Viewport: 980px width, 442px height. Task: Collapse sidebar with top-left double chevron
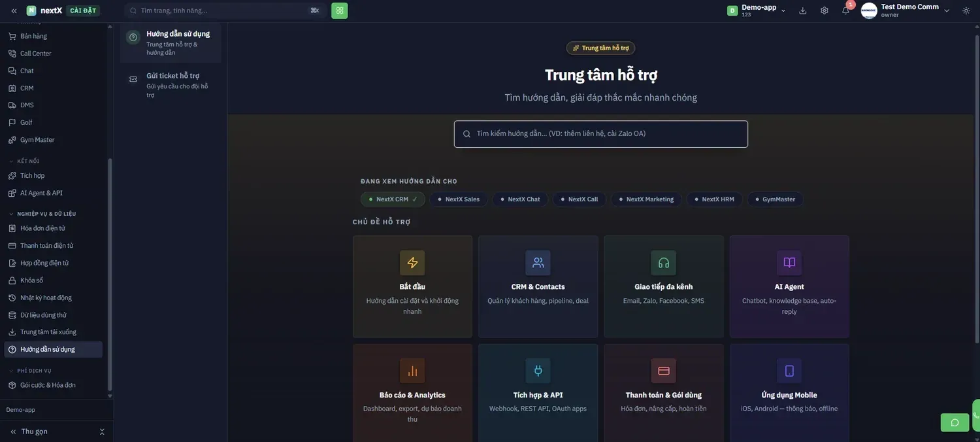[x=14, y=10]
